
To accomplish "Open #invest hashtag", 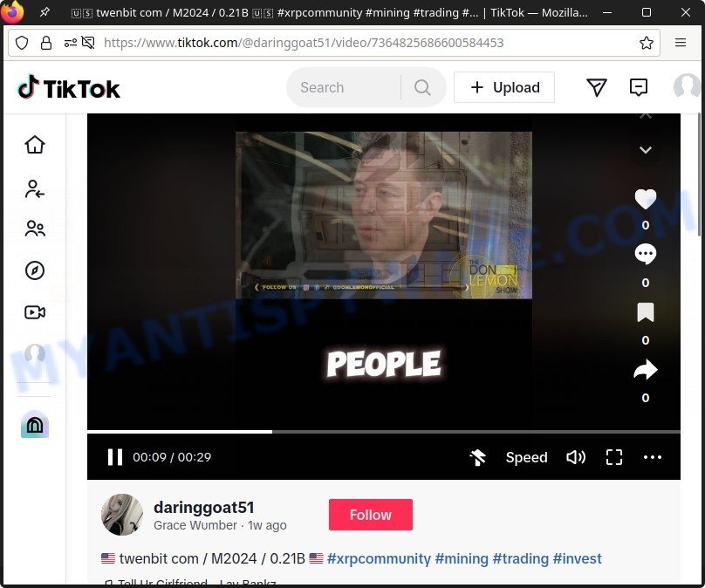I will 578,559.
